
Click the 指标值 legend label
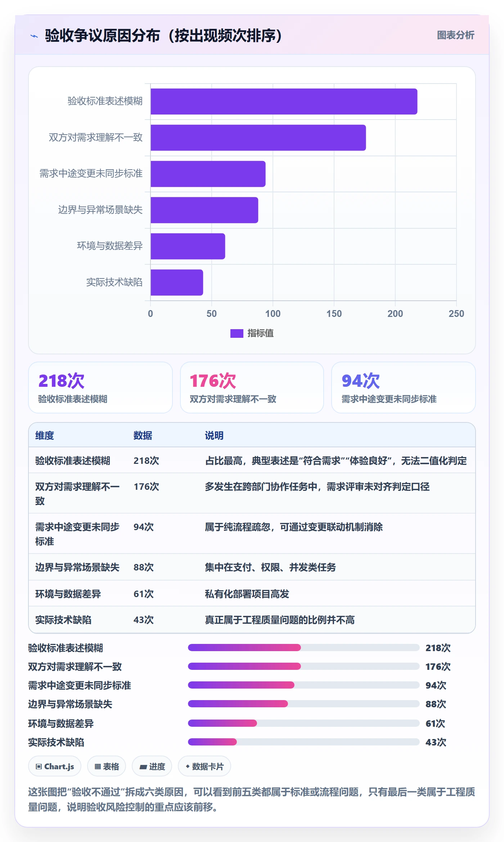click(x=260, y=333)
